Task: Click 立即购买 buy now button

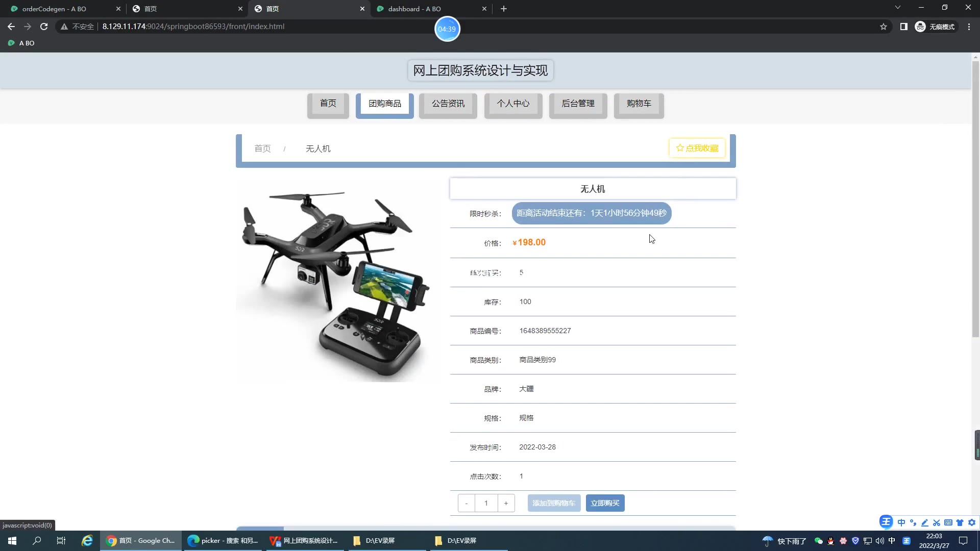Action: 605,503
